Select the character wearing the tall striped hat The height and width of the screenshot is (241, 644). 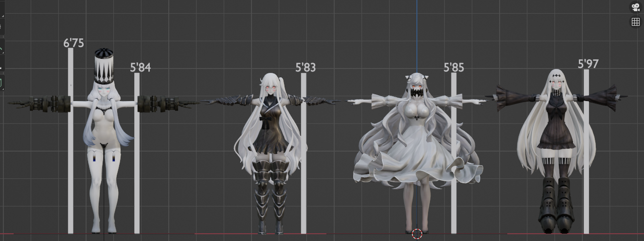point(104,141)
